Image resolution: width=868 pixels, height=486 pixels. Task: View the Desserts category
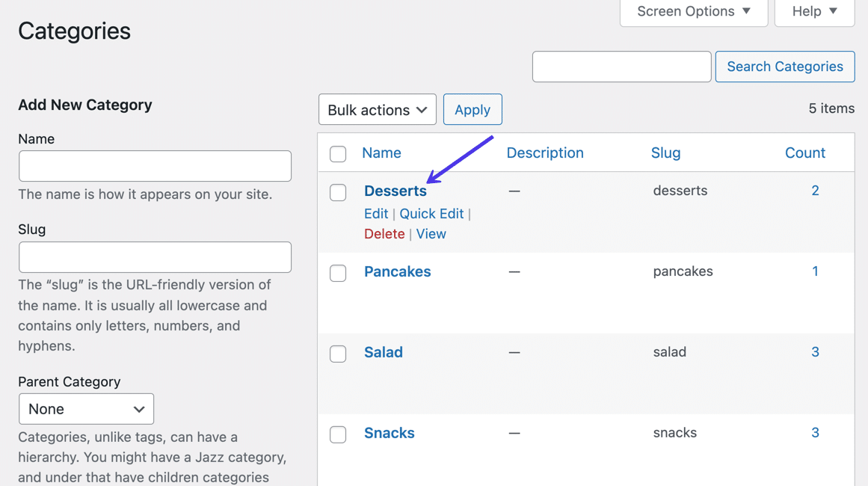point(431,233)
